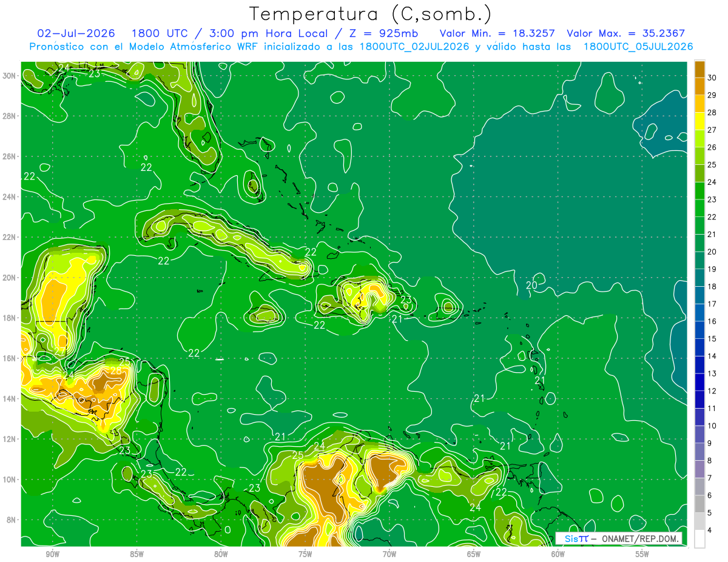Click the latitude axis label "10N"

coord(10,479)
